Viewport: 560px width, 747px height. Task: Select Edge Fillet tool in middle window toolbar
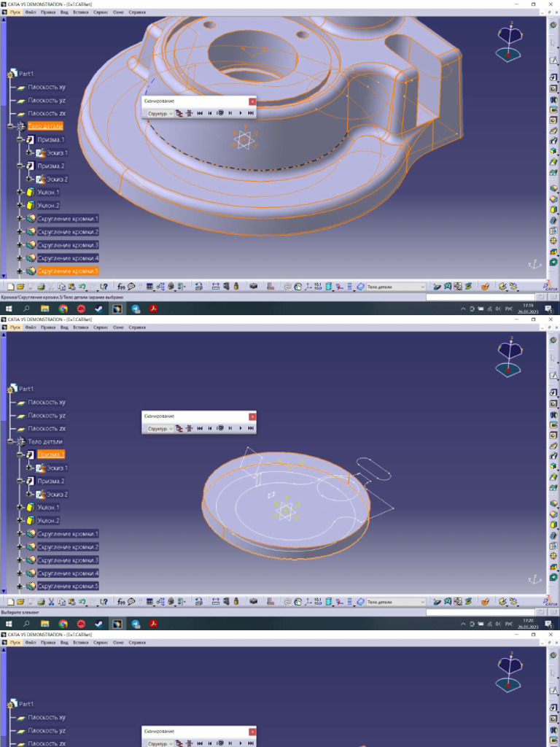pos(553,503)
